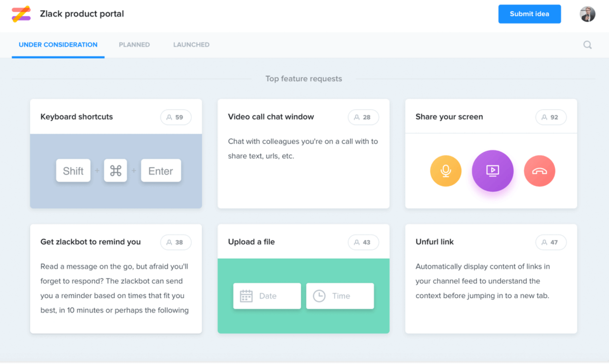Viewport: 609px width, 364px height.
Task: Upvote Share your screen with 92 votes
Action: click(551, 117)
